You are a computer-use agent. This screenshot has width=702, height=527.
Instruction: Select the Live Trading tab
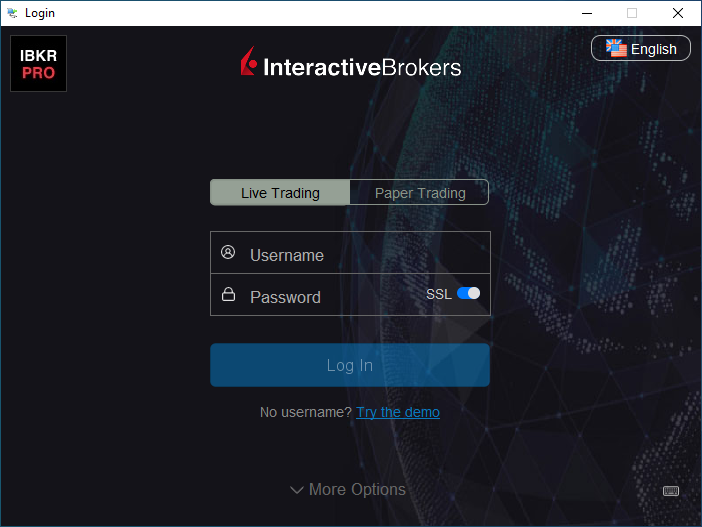280,192
